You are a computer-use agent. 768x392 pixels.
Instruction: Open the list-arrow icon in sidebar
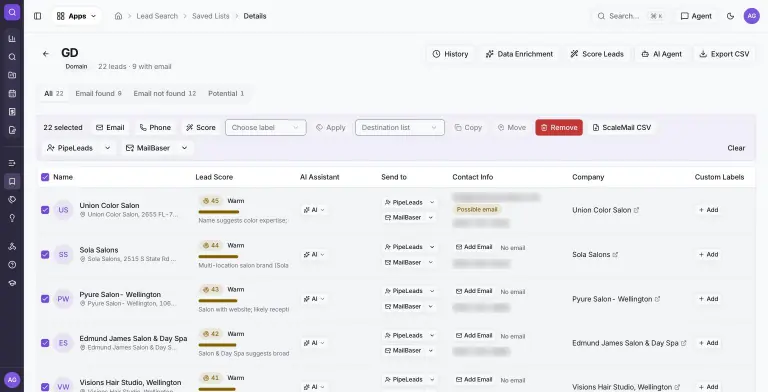pos(12,163)
